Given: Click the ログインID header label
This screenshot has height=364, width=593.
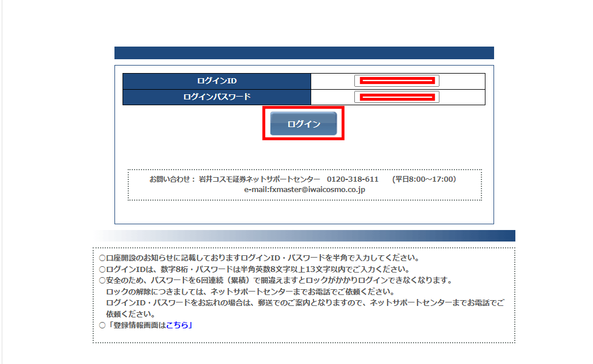Looking at the screenshot, I should coord(217,81).
